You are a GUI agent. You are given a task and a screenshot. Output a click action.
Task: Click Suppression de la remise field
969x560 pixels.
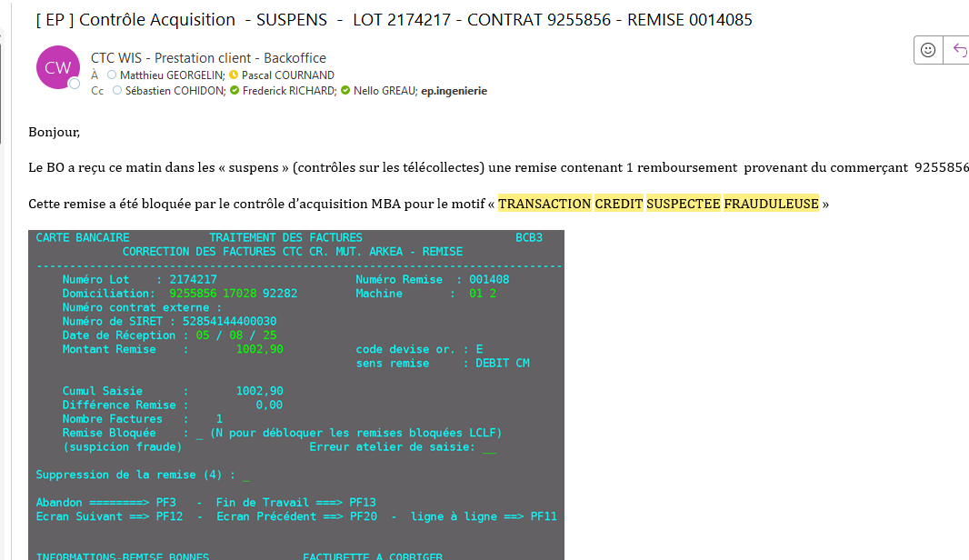click(x=246, y=475)
